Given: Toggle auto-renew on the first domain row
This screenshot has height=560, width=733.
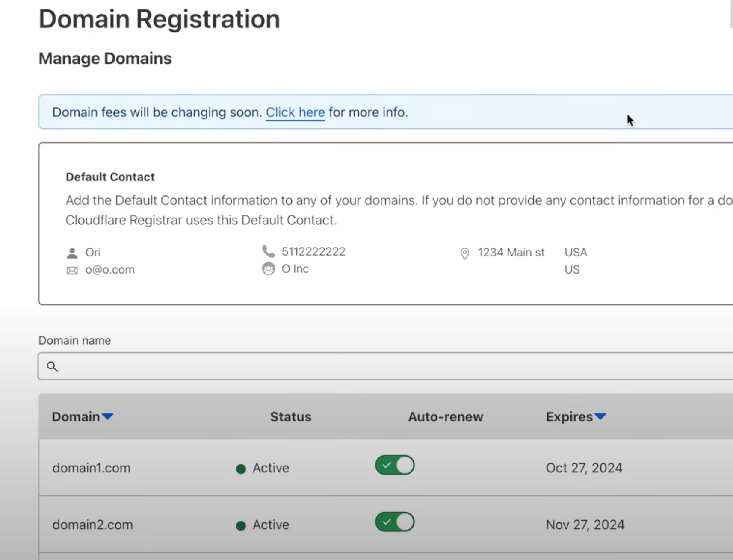Looking at the screenshot, I should click(x=394, y=466).
